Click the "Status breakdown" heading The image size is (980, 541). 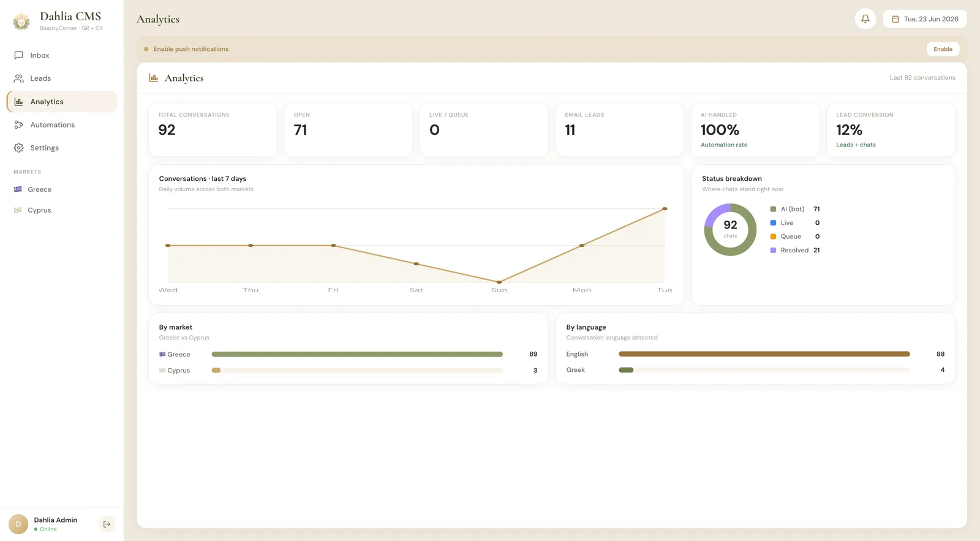[x=732, y=179]
